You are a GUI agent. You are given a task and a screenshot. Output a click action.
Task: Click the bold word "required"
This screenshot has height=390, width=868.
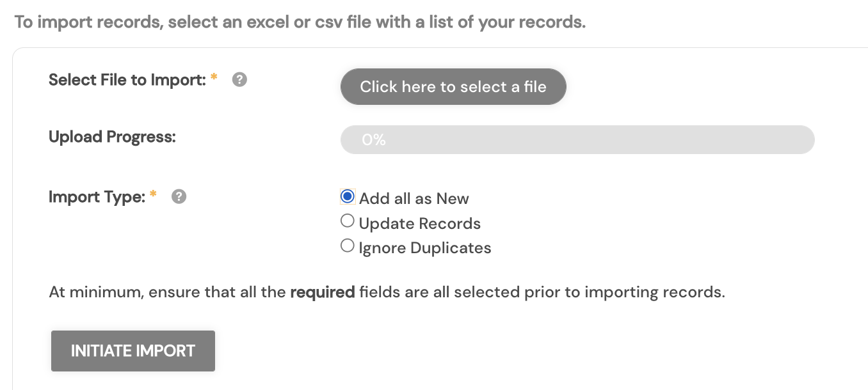323,293
